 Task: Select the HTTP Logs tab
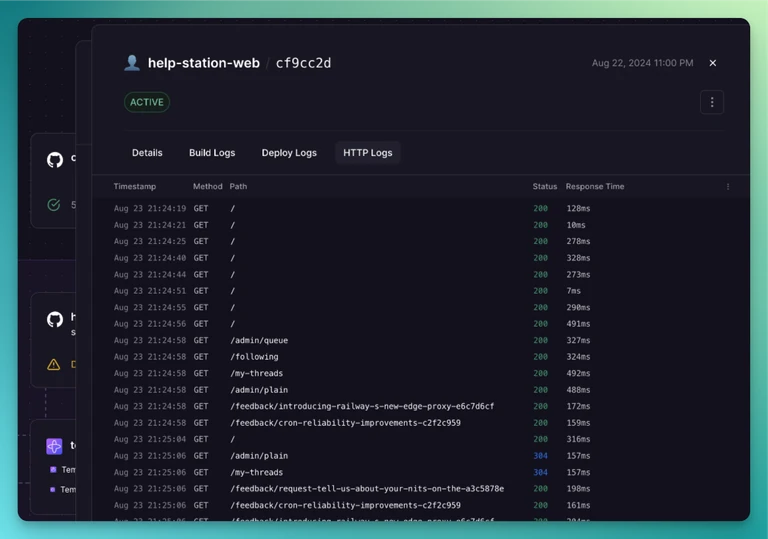tap(367, 153)
